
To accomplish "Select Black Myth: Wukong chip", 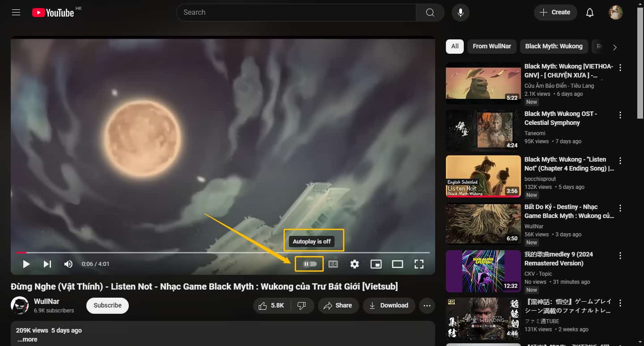I will [x=554, y=46].
